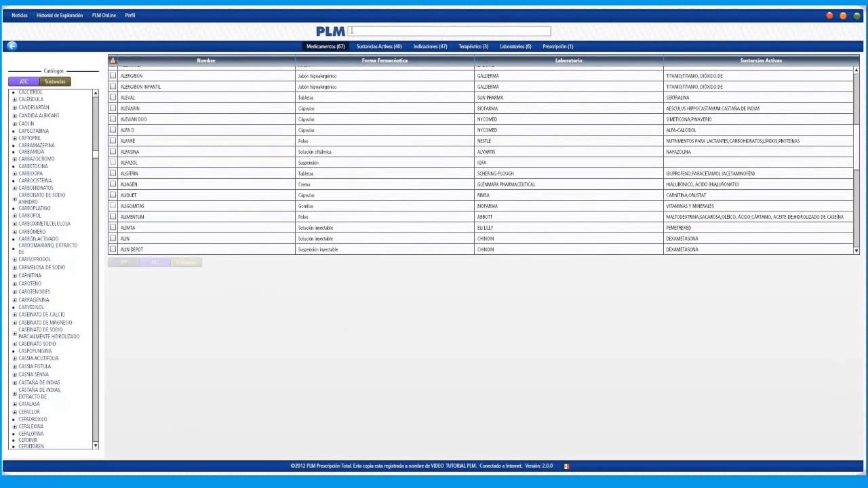
Task: Tick the checkbox for ALERGIBON
Action: 113,76
